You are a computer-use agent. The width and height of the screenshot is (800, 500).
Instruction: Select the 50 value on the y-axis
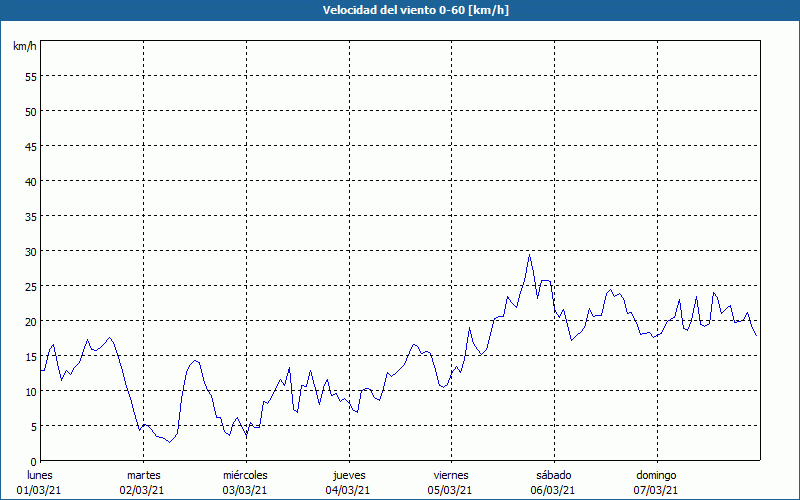31,112
